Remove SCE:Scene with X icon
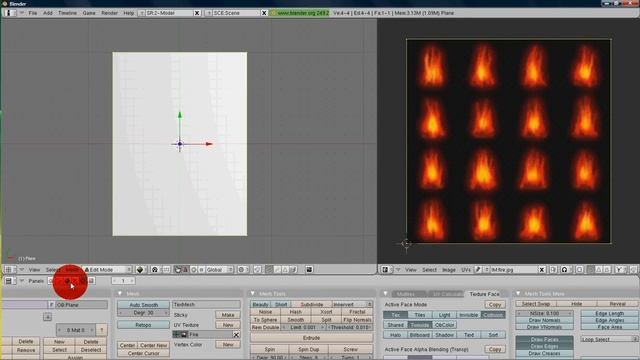Viewport: 640px width, 360px height. pyautogui.click(x=264, y=13)
